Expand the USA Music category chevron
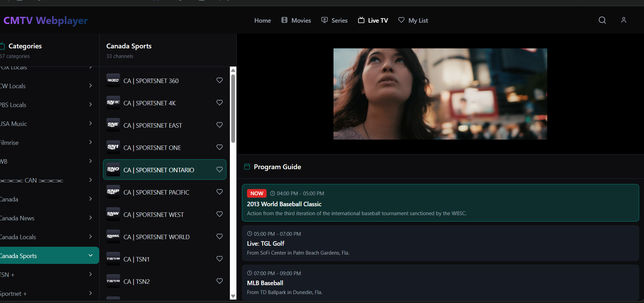The image size is (644, 303). point(91,123)
